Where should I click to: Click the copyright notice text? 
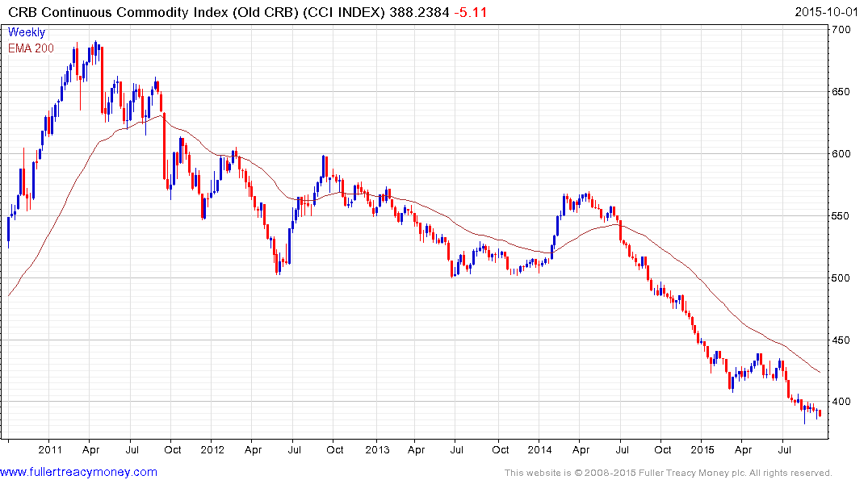(x=669, y=473)
